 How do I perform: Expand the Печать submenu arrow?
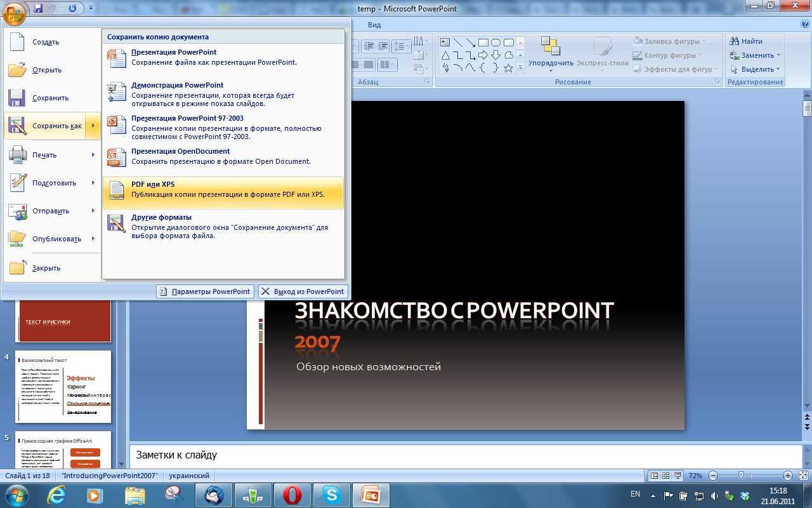click(x=93, y=155)
